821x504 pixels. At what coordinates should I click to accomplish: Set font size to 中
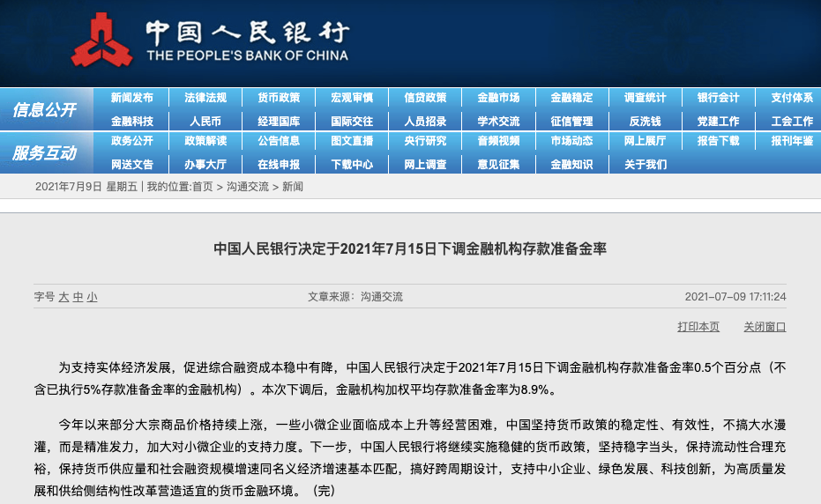click(x=78, y=297)
